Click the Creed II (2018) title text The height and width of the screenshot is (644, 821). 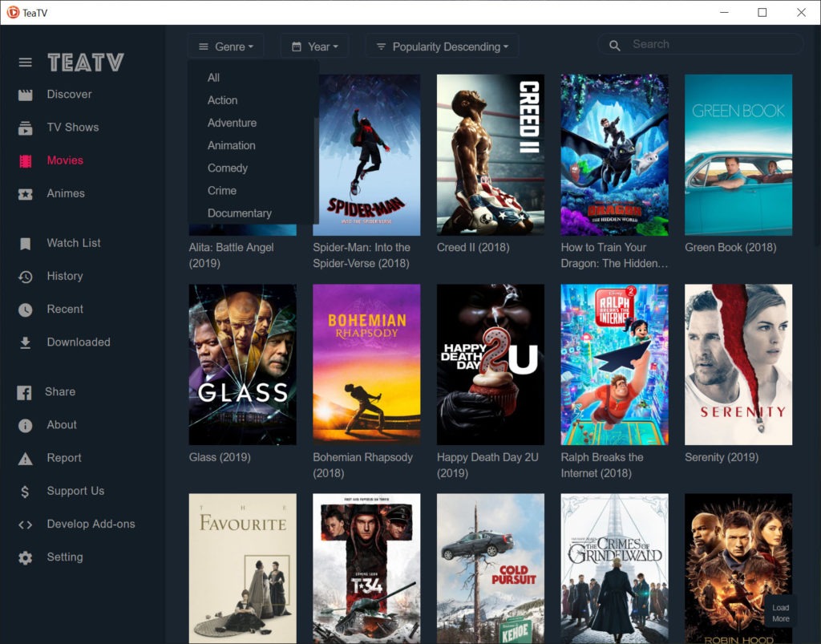click(x=473, y=247)
